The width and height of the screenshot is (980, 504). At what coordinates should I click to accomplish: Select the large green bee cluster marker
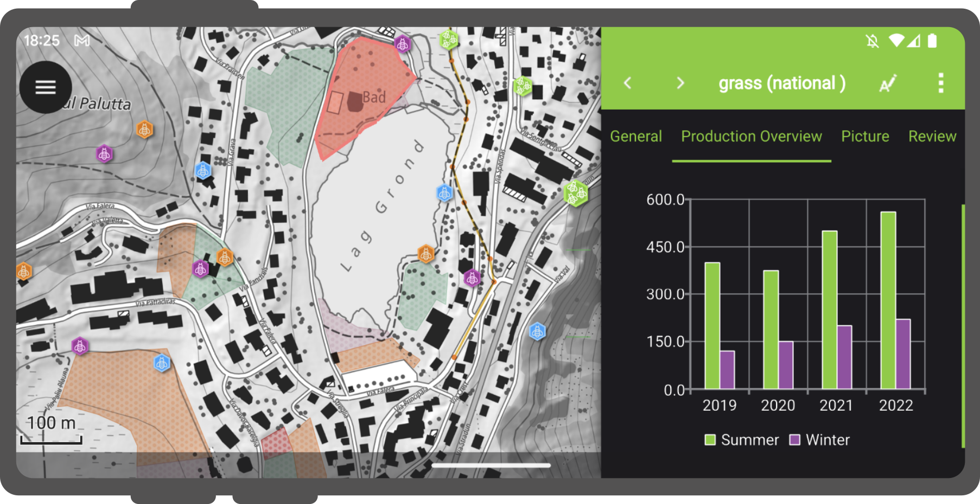[x=575, y=193]
